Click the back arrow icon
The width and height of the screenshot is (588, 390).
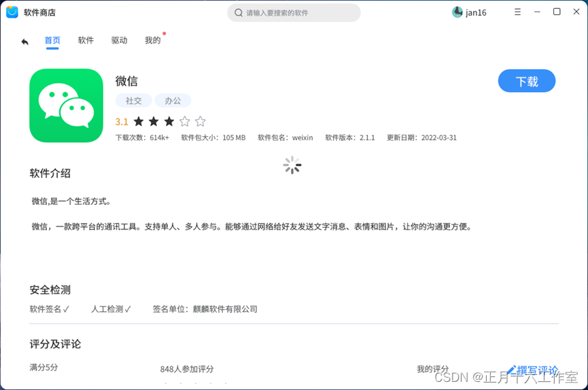(x=24, y=42)
